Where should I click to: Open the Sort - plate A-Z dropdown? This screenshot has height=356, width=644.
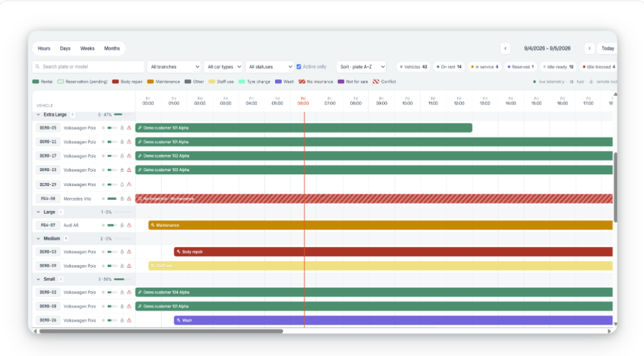(x=362, y=66)
